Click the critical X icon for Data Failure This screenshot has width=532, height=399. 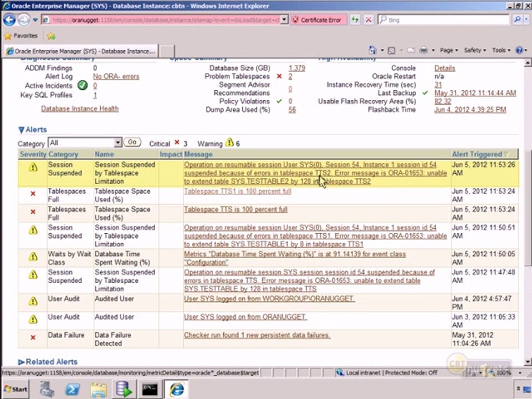click(33, 337)
